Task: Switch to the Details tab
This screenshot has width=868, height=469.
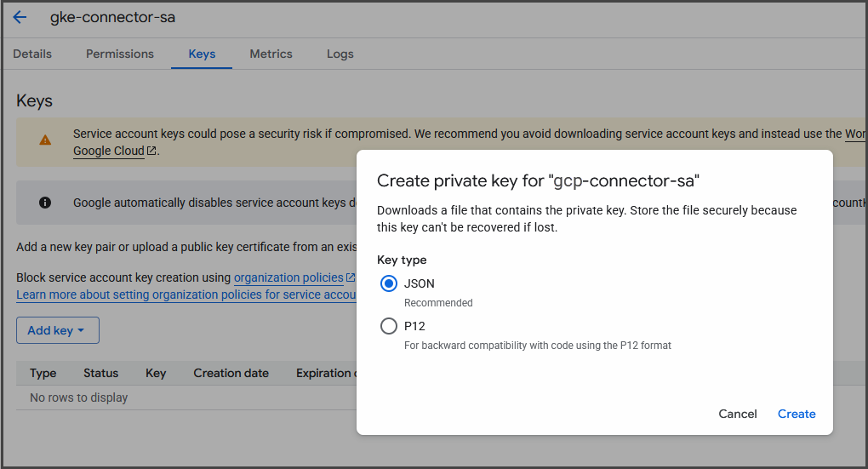Action: (32, 54)
